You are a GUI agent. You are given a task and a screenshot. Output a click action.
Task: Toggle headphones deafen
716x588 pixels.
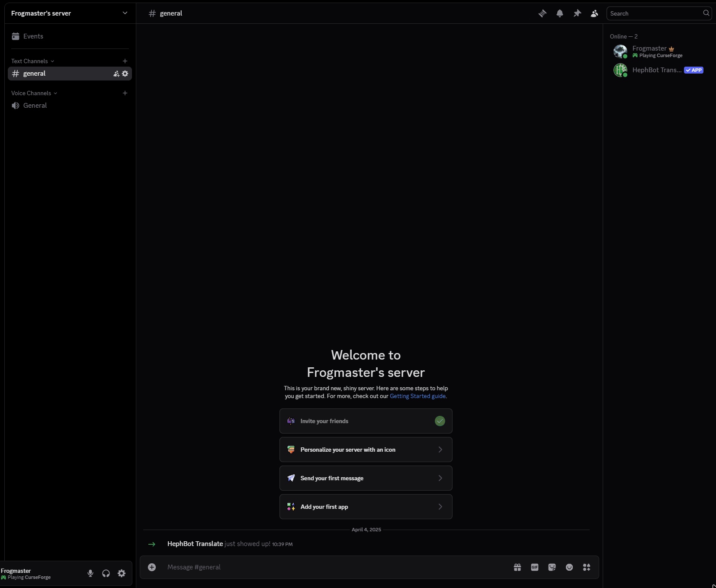point(106,573)
